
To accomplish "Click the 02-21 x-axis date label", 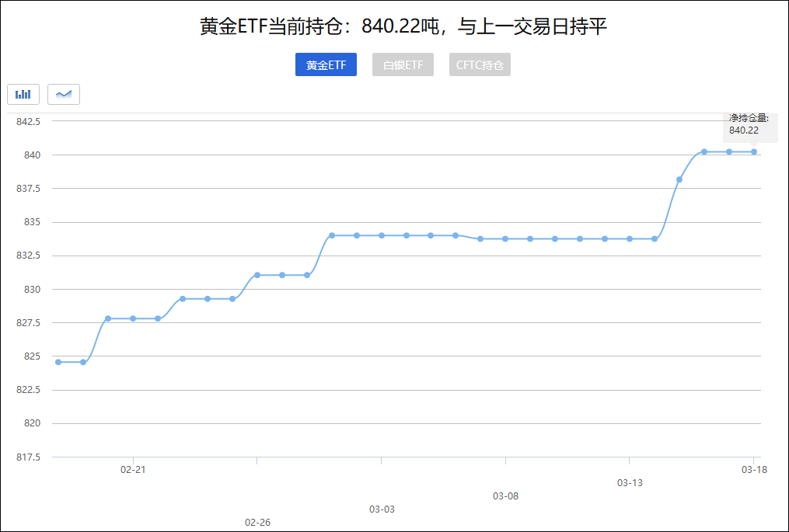I will pyautogui.click(x=133, y=469).
